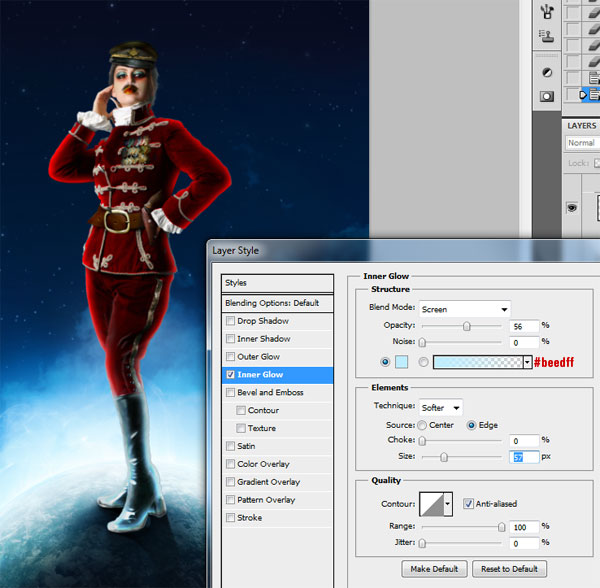The height and width of the screenshot is (588, 600).
Task: Click the Opacity value field
Action: [524, 326]
